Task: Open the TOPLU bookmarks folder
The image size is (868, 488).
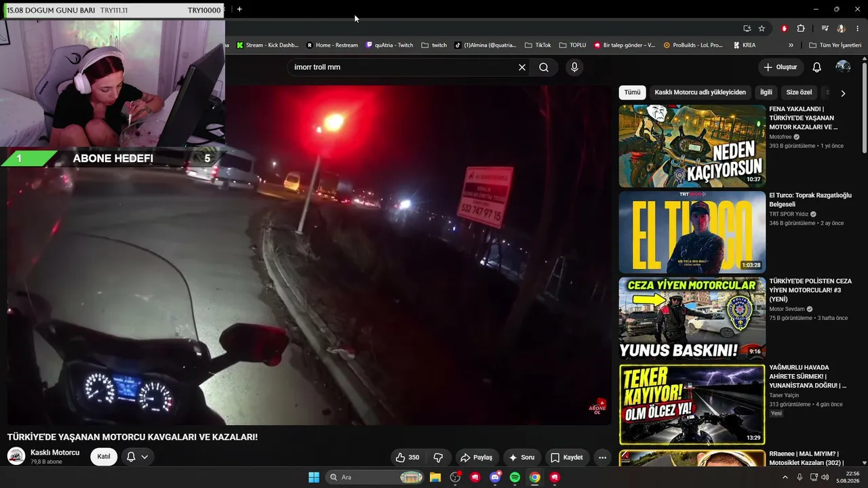Action: [x=573, y=45]
